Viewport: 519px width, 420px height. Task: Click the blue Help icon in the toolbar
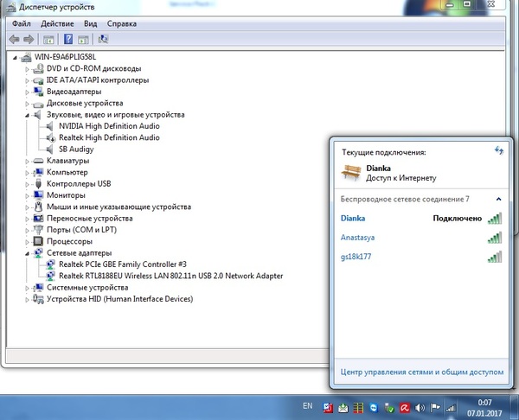(67, 40)
